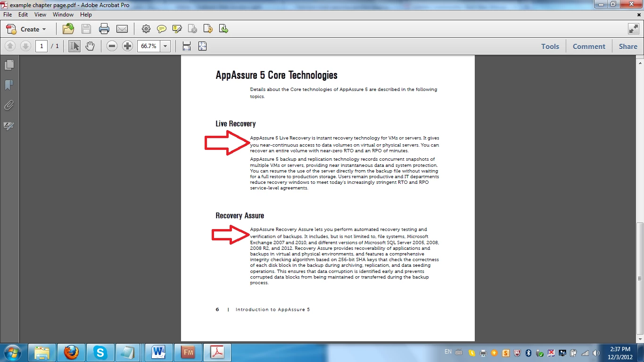Open the zoom percentage dropdown arrow

click(x=165, y=46)
